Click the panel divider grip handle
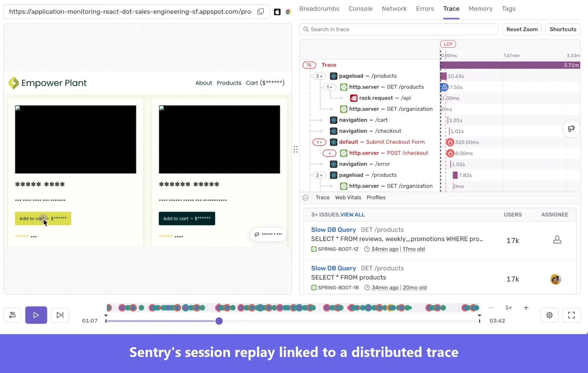Viewport: 588px width, 373px height. tap(295, 149)
